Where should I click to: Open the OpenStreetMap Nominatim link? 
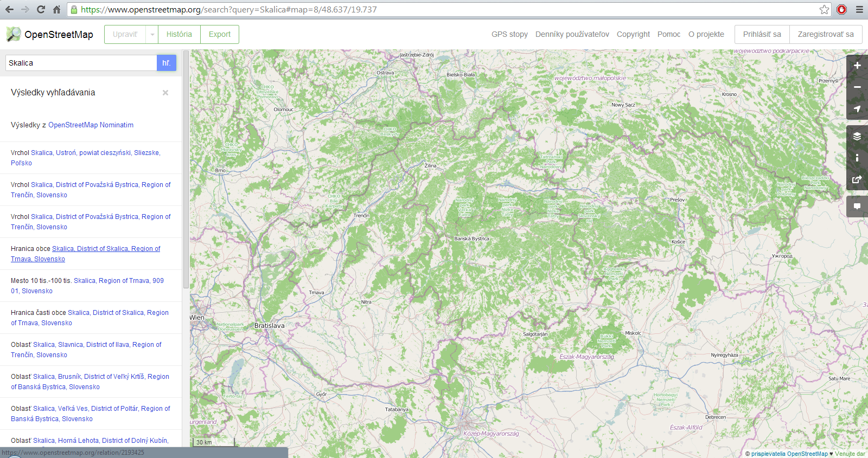[91, 125]
